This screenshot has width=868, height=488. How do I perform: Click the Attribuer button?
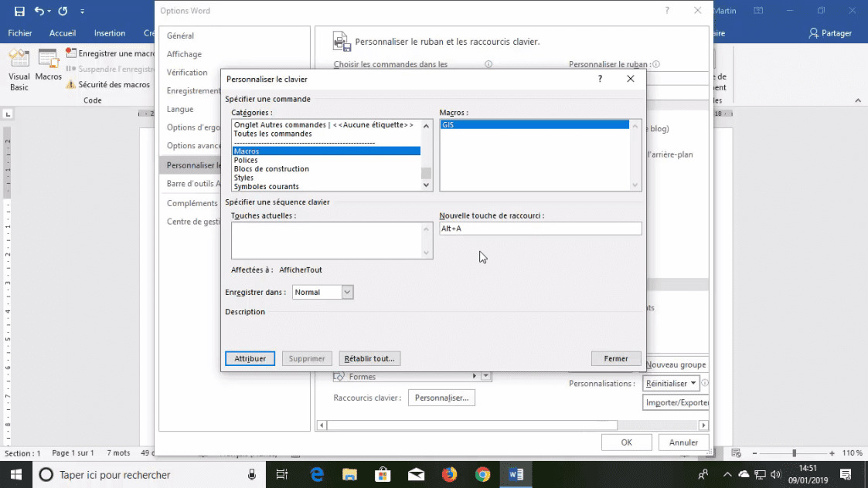pos(250,358)
